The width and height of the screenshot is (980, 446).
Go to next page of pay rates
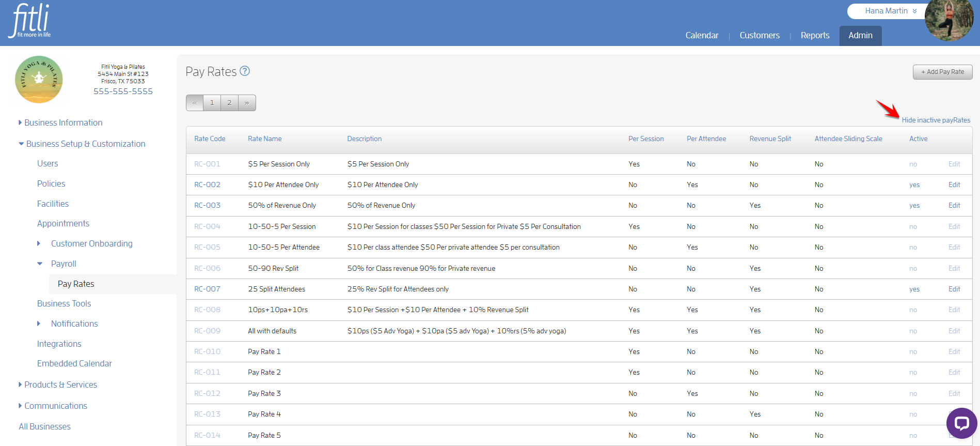(x=247, y=103)
